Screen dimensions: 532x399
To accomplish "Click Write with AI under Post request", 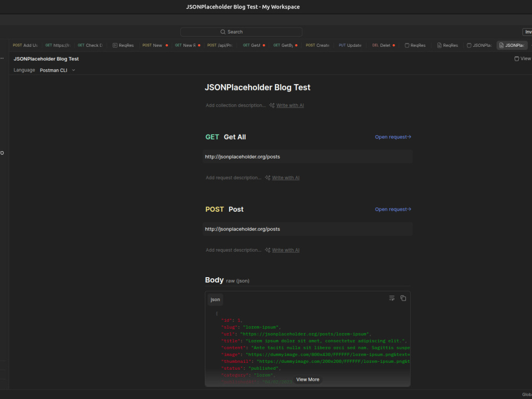I will [286, 250].
